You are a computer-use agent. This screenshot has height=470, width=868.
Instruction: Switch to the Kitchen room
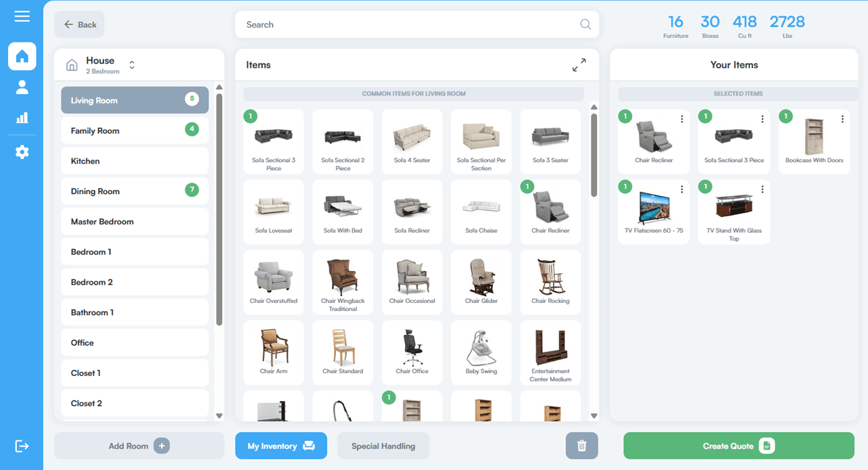pos(134,160)
